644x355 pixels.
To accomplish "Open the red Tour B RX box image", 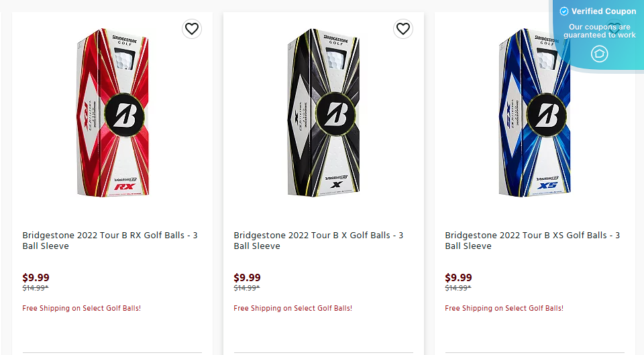I will coord(111,113).
